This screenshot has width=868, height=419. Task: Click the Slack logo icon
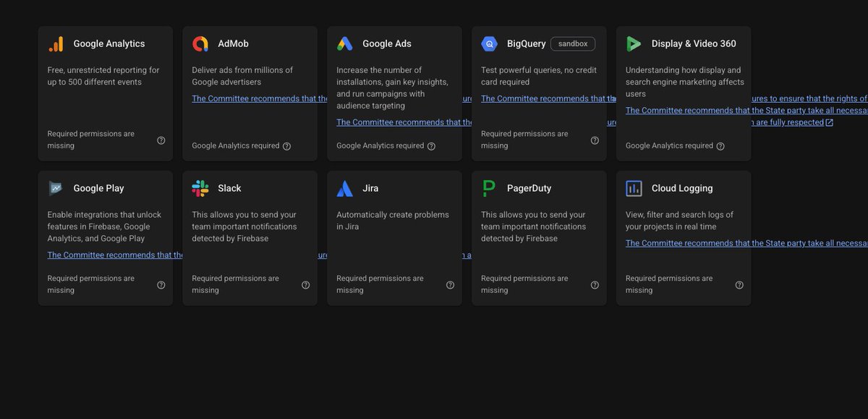tap(200, 188)
